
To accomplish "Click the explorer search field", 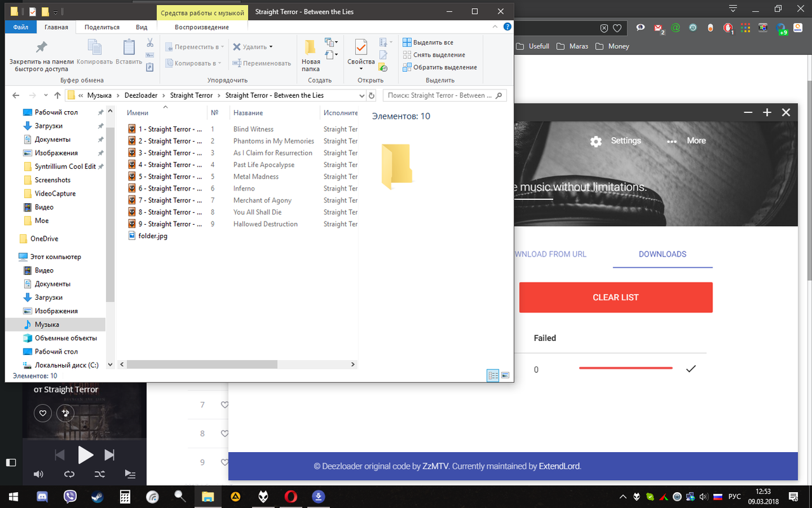I will tap(444, 95).
